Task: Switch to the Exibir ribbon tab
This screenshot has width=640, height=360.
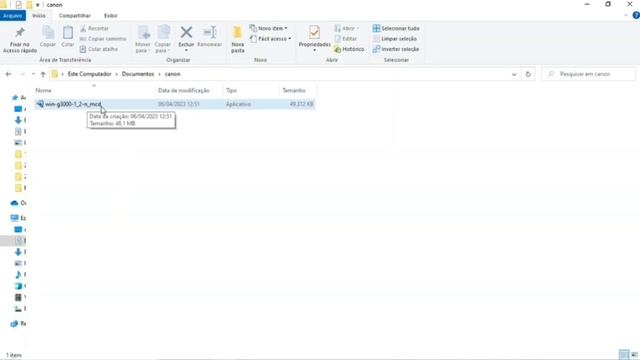Action: point(111,16)
